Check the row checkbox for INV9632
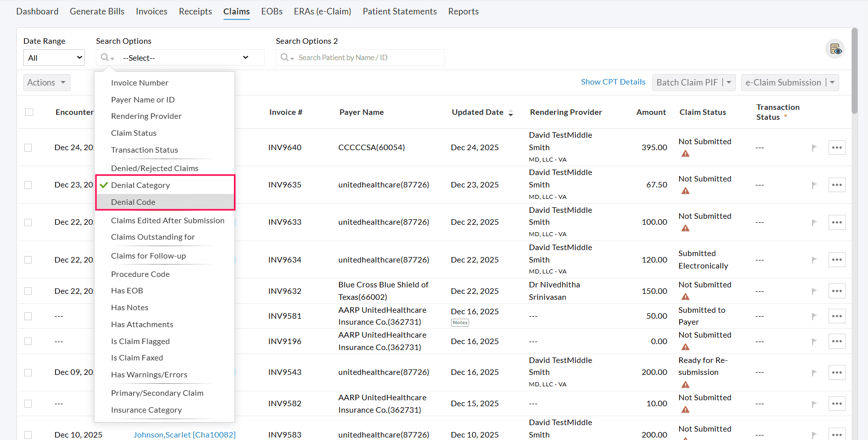The image size is (868, 440). pos(28,291)
